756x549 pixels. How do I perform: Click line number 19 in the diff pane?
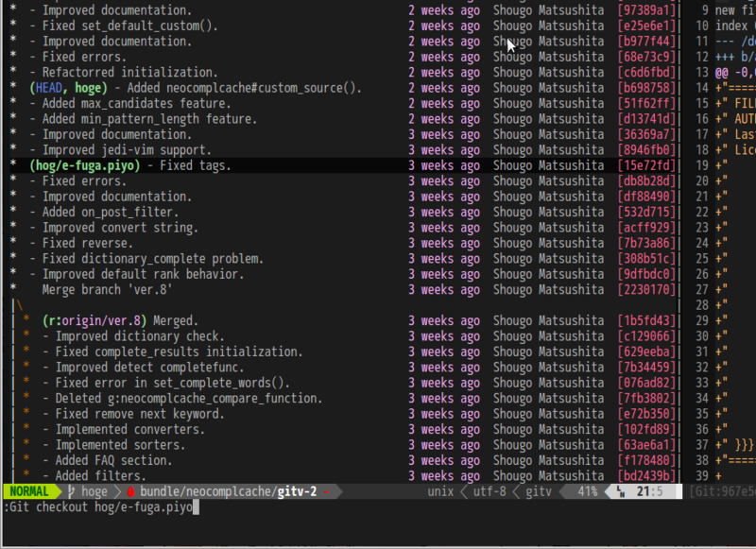point(702,165)
